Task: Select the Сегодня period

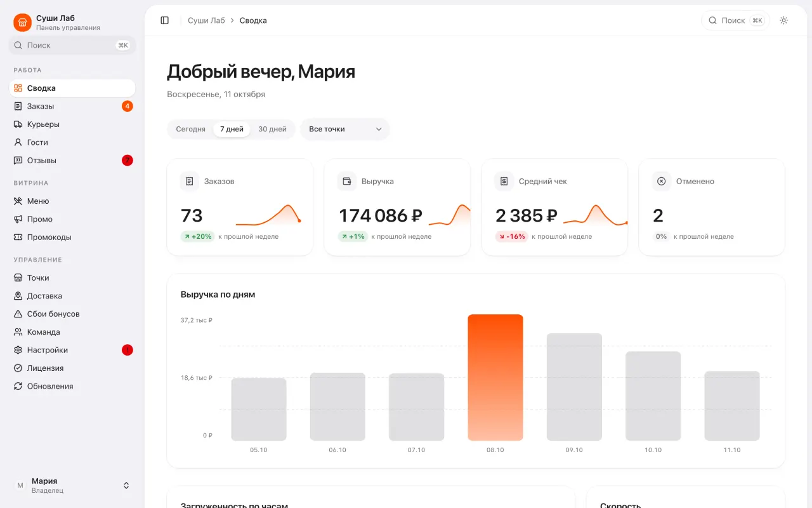Action: 191,129
